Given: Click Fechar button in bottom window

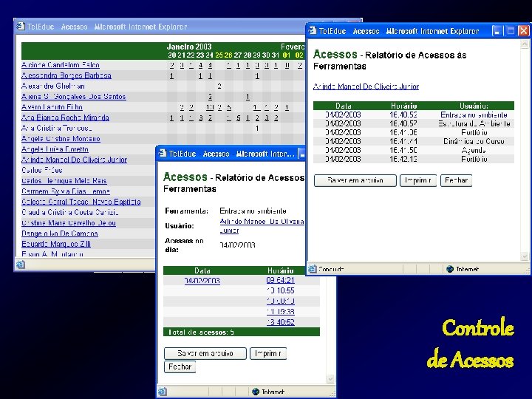Looking at the screenshot, I should [180, 367].
